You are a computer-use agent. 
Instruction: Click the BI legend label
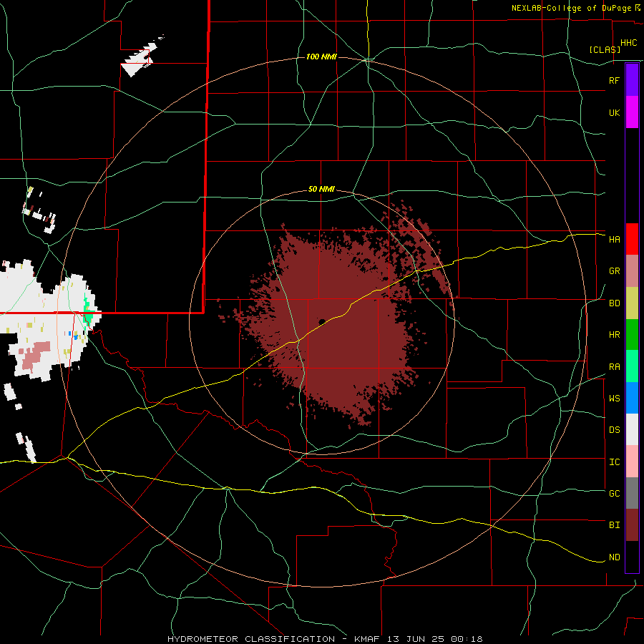click(x=614, y=525)
